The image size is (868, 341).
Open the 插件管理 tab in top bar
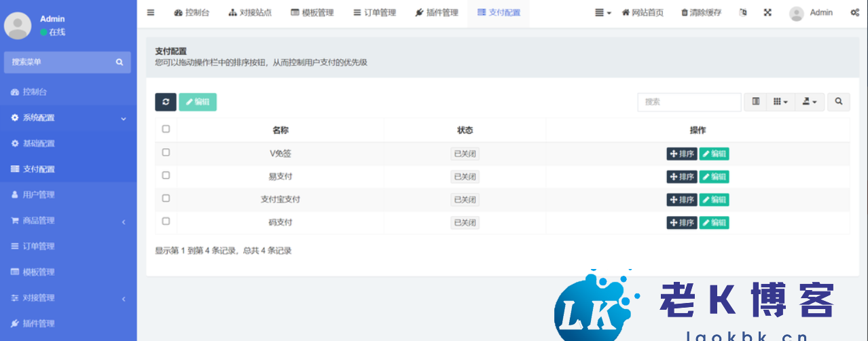pos(437,13)
